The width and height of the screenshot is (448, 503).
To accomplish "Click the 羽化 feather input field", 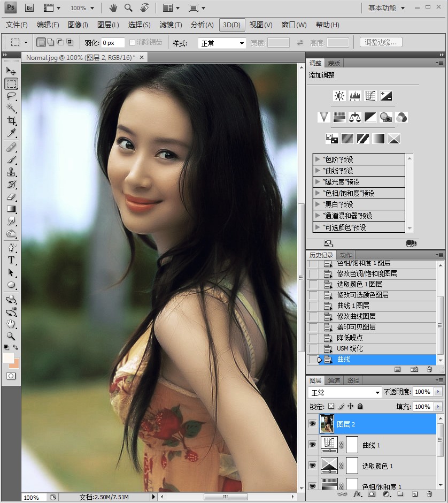I will click(113, 43).
